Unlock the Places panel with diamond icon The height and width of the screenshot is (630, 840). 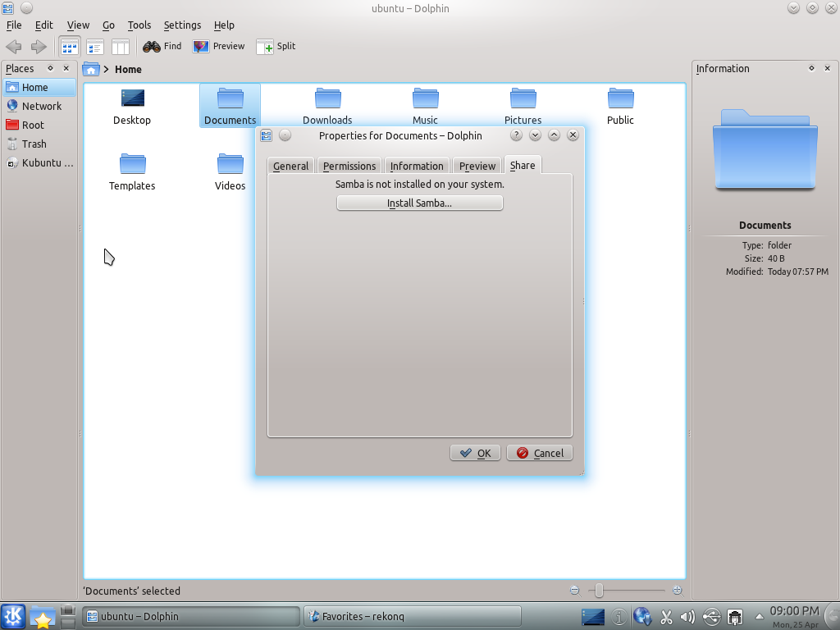tap(50, 68)
